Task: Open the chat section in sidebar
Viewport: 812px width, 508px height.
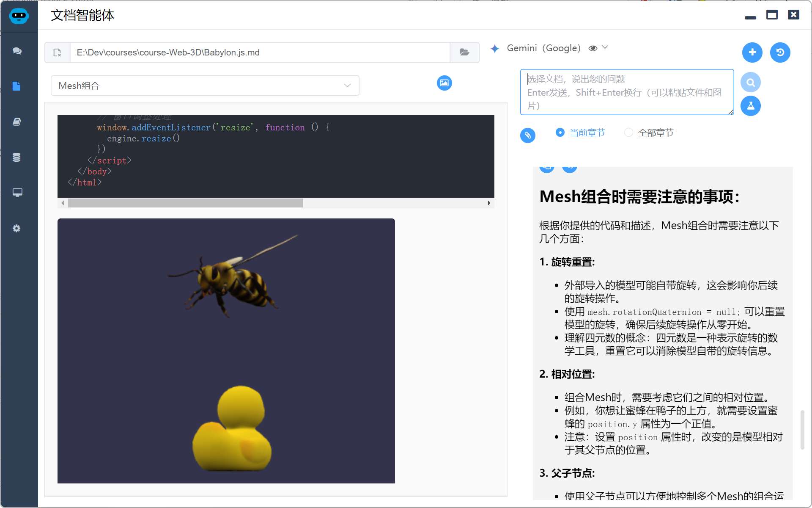Action: [x=17, y=51]
